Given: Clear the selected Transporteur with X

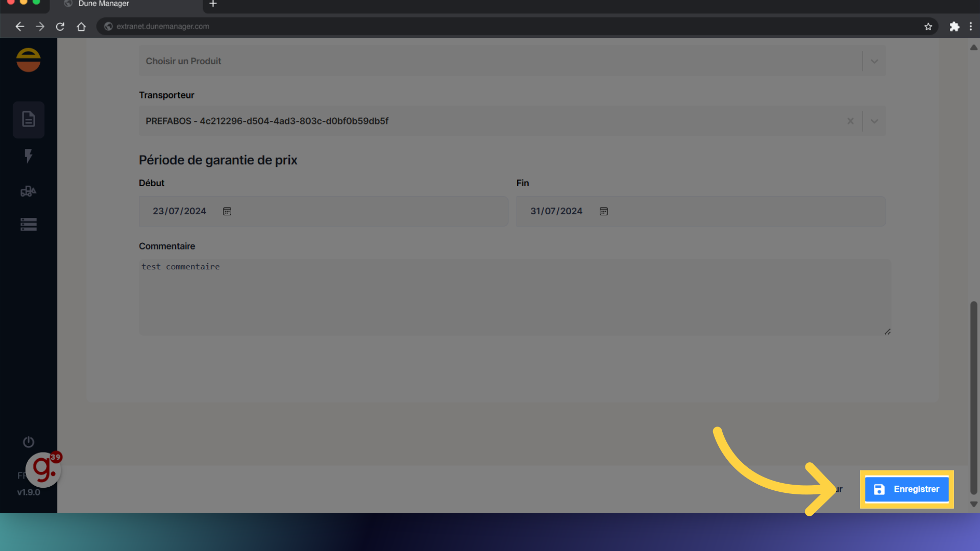Looking at the screenshot, I should coord(850,121).
